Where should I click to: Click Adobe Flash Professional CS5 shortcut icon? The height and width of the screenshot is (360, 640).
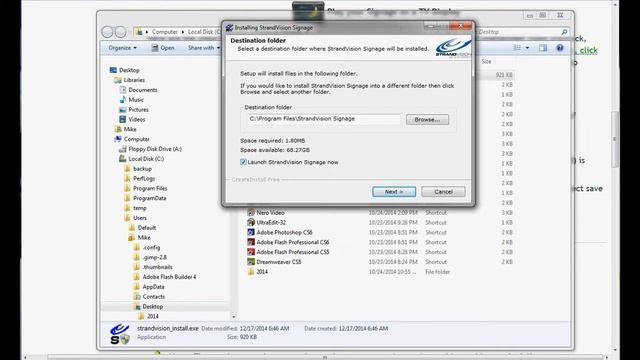251,252
